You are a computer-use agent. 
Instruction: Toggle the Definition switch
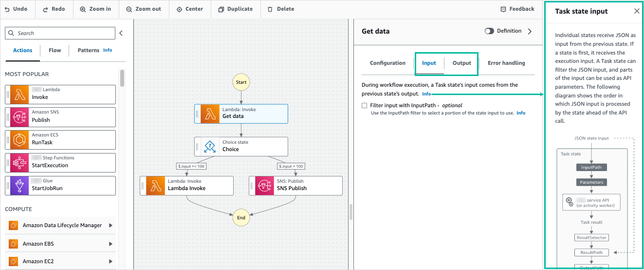(x=489, y=31)
